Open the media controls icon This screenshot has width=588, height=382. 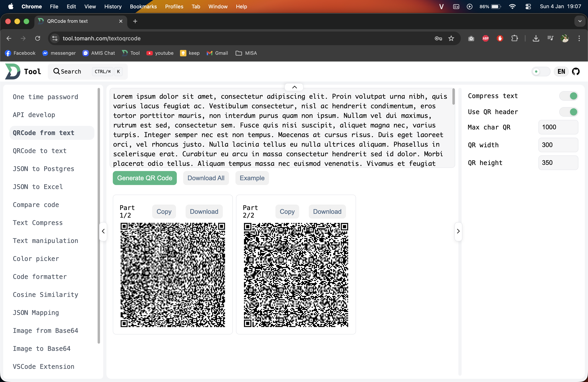550,39
